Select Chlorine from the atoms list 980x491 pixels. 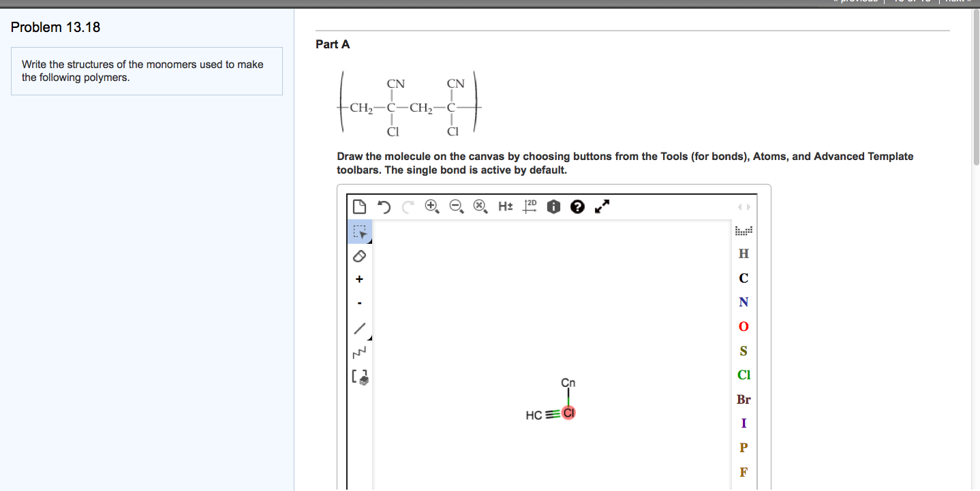tap(743, 375)
